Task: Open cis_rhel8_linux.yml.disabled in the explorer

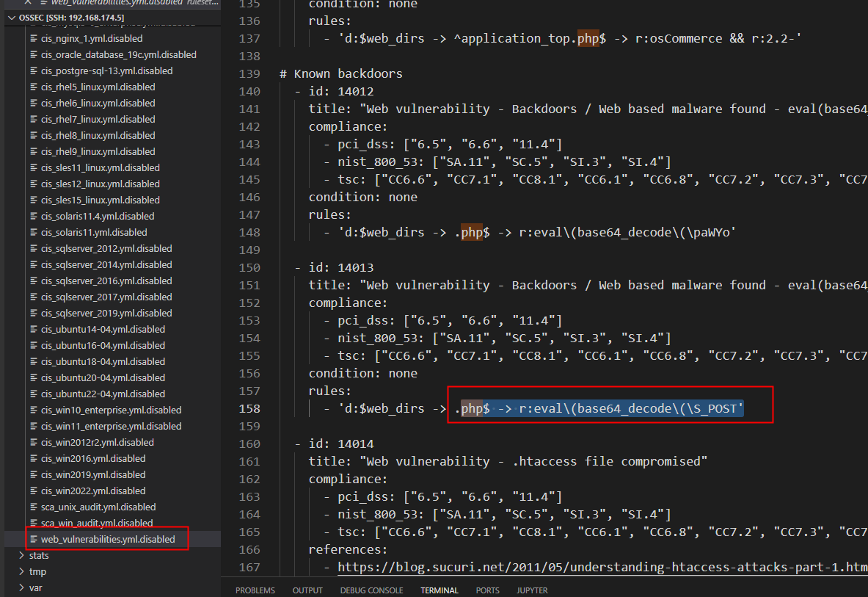Action: [98, 135]
